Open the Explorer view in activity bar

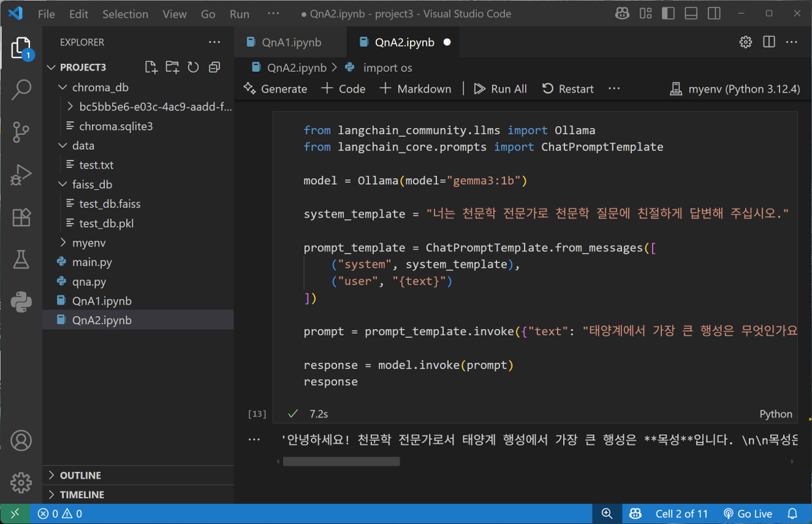coord(21,48)
